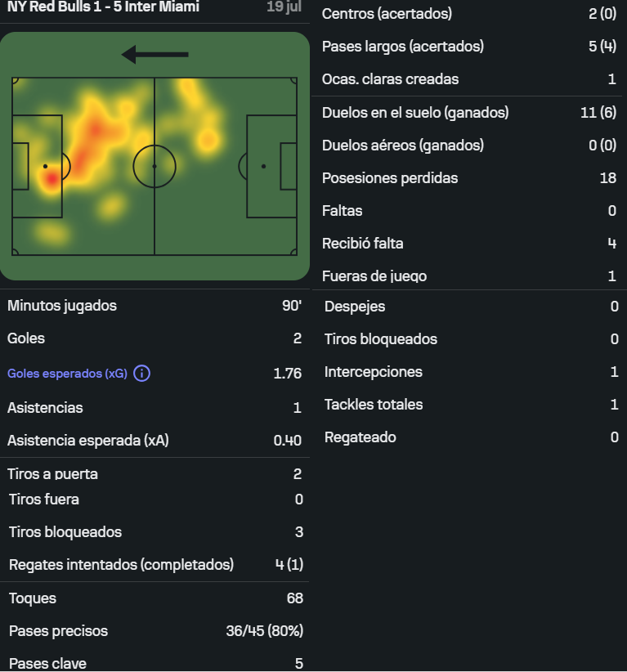Click Asistencia esperada (xA) row
The image size is (627, 672).
(155, 440)
